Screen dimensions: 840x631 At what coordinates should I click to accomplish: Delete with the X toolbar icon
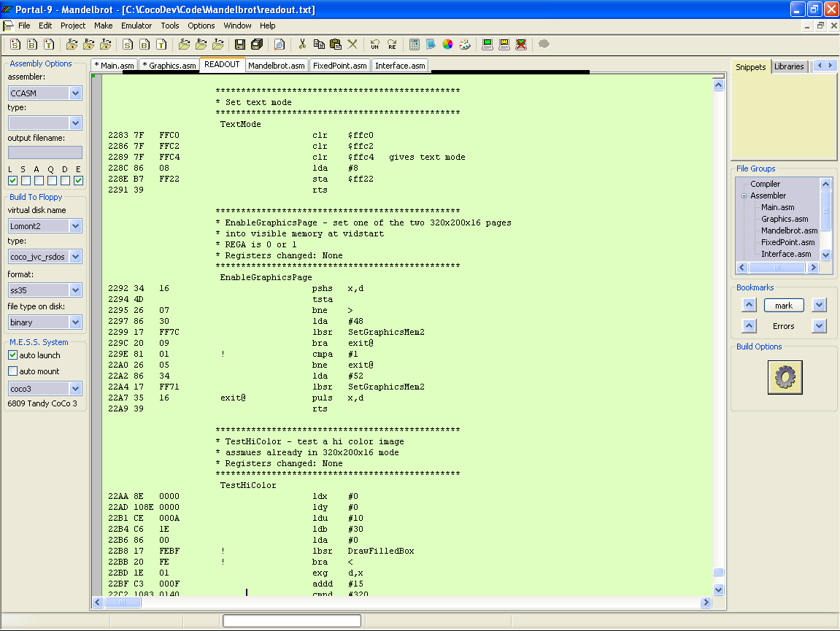(x=352, y=44)
